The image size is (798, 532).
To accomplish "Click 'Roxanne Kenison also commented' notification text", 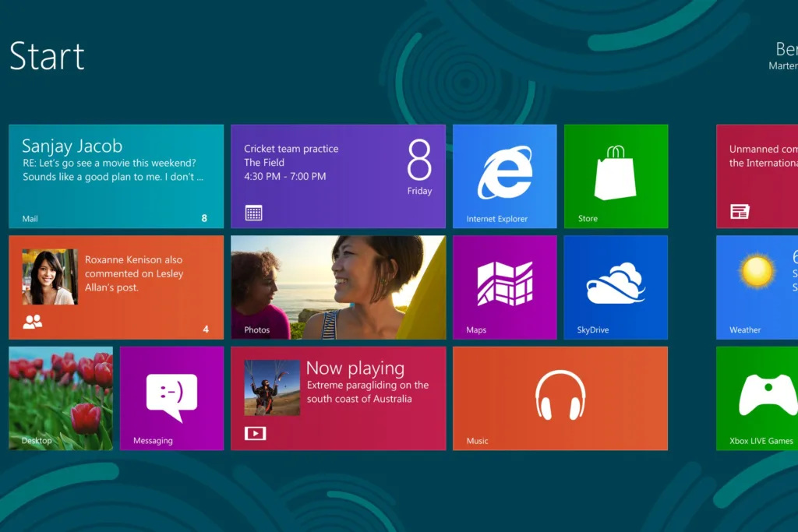I will (134, 273).
